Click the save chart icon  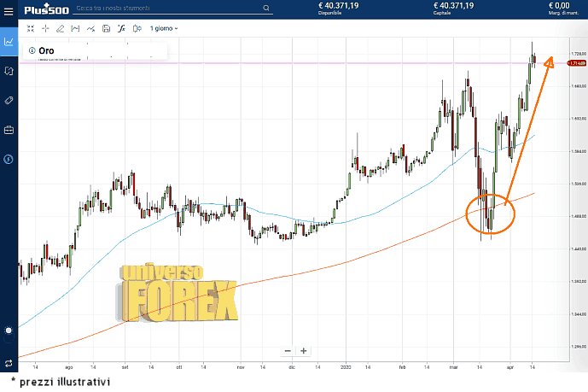point(106,28)
